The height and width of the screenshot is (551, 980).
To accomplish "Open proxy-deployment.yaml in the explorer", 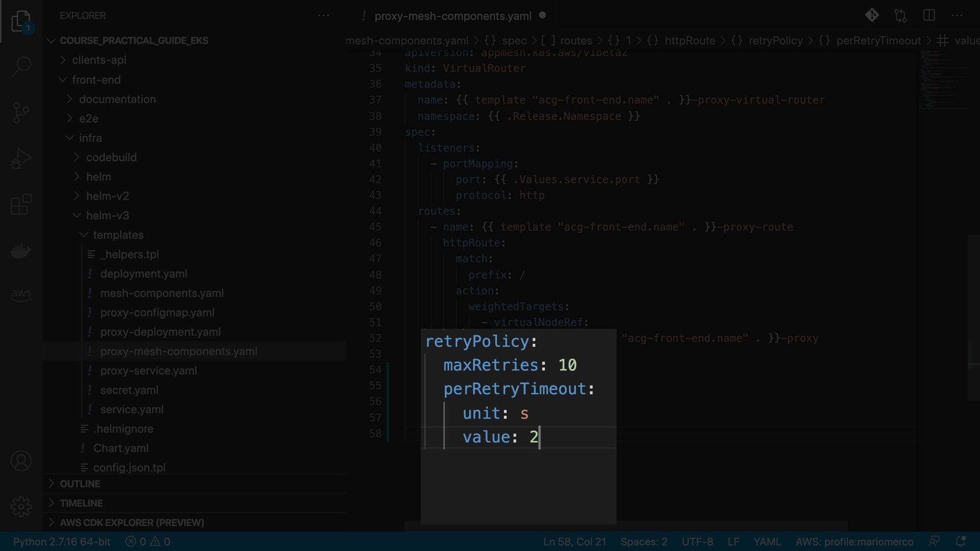I will [x=160, y=332].
